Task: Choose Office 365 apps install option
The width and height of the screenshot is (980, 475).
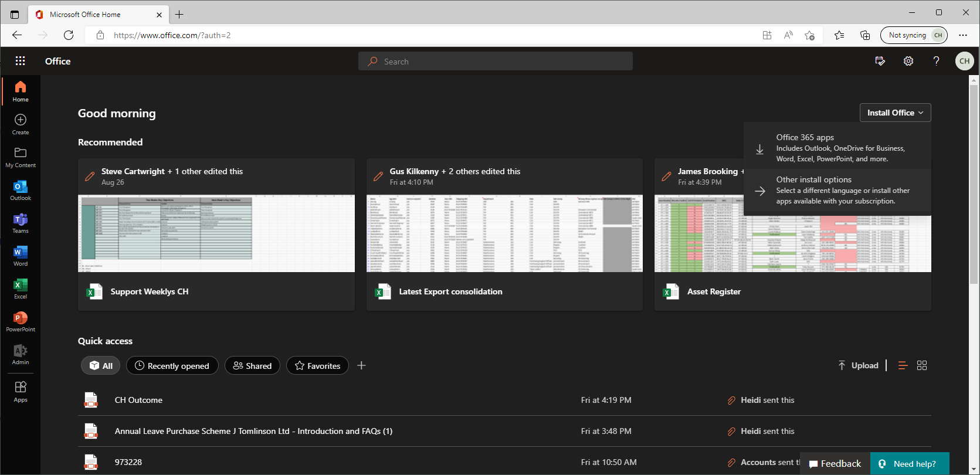Action: click(837, 148)
